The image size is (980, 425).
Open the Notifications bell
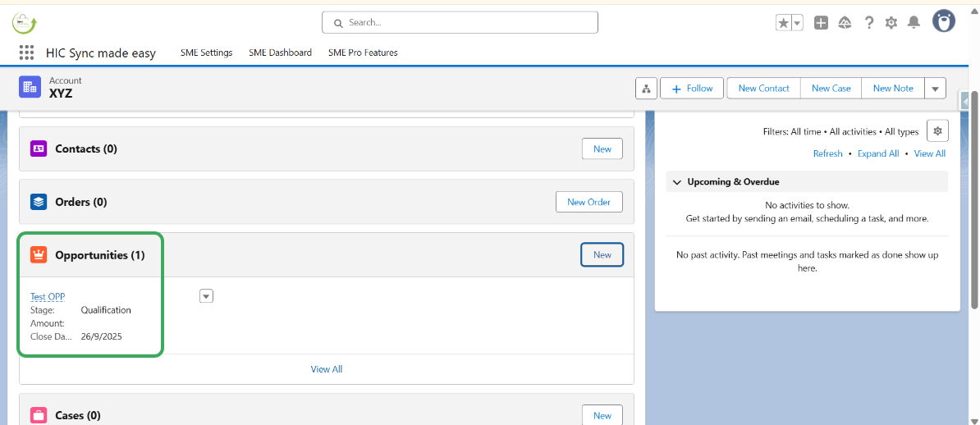914,23
